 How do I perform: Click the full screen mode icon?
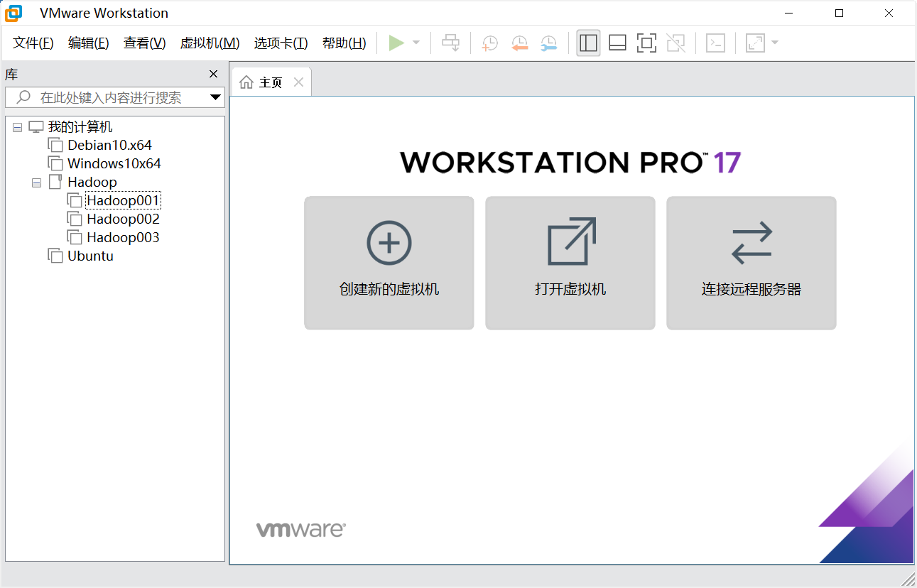coord(646,43)
